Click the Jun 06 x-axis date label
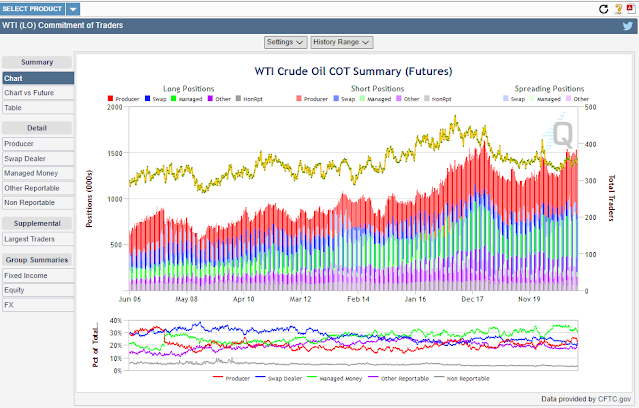Image resolution: width=639 pixels, height=408 pixels. pyautogui.click(x=130, y=299)
